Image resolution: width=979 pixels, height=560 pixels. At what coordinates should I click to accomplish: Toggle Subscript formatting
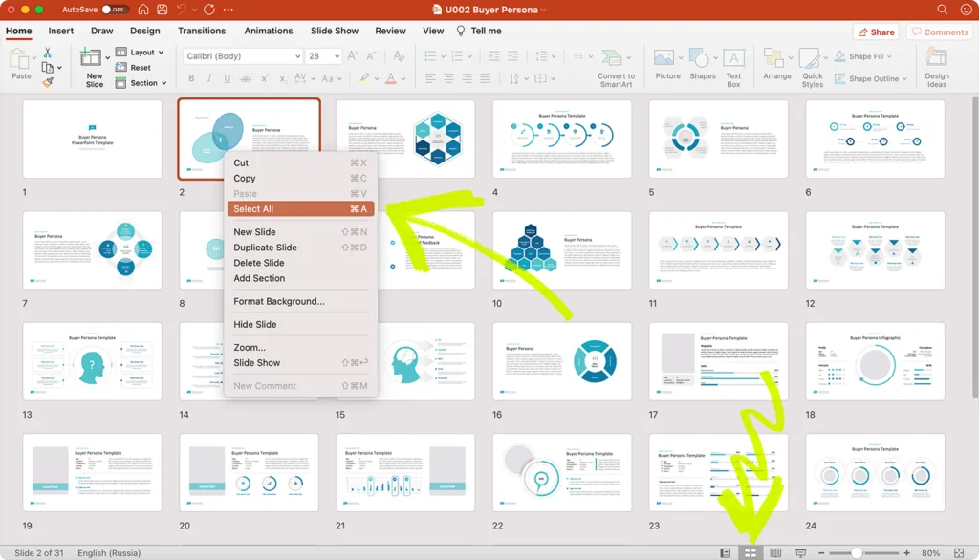click(283, 78)
